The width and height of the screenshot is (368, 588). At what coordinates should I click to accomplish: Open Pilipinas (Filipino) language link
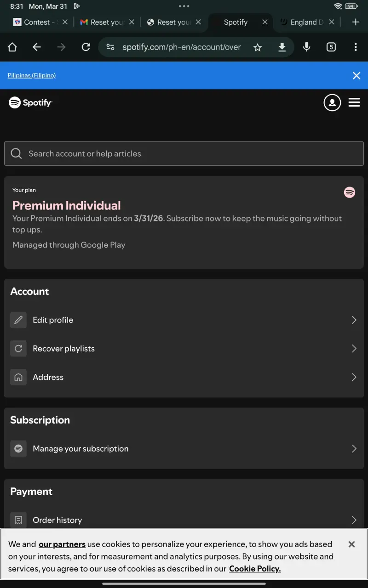coord(32,75)
